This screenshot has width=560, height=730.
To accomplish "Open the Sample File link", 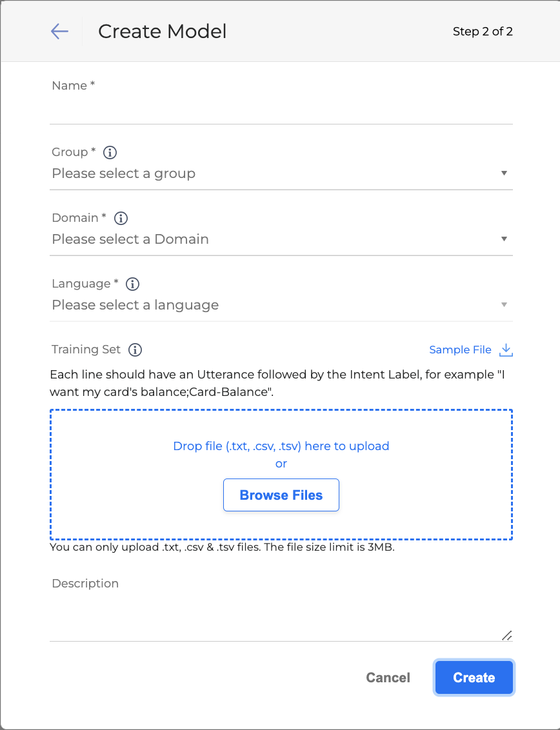I will click(x=460, y=350).
